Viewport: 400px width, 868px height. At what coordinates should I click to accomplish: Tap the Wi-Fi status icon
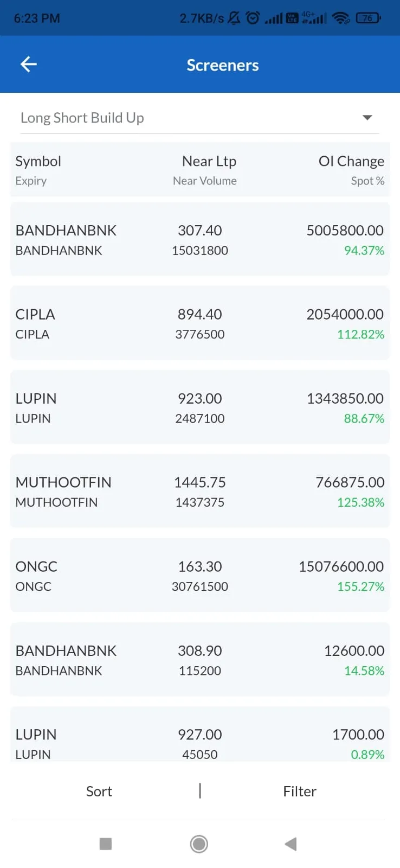(341, 18)
